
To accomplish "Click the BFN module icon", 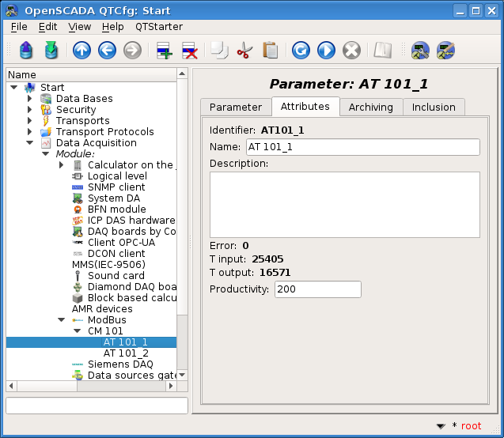I will click(x=78, y=210).
